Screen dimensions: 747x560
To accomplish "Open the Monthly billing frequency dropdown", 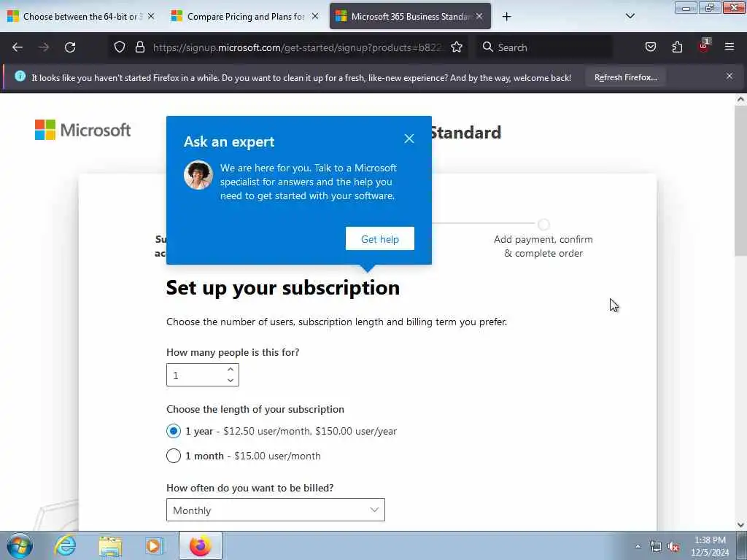I will 275,510.
